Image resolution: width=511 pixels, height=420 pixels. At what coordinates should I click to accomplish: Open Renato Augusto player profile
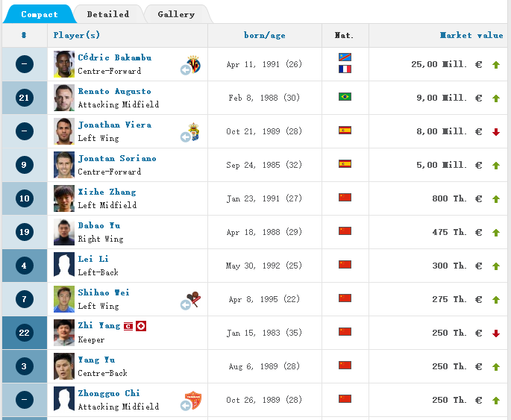114,91
